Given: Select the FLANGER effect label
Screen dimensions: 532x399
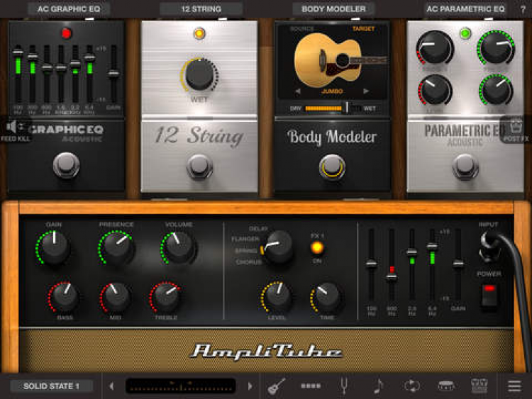Looking at the screenshot, I should 245,239.
